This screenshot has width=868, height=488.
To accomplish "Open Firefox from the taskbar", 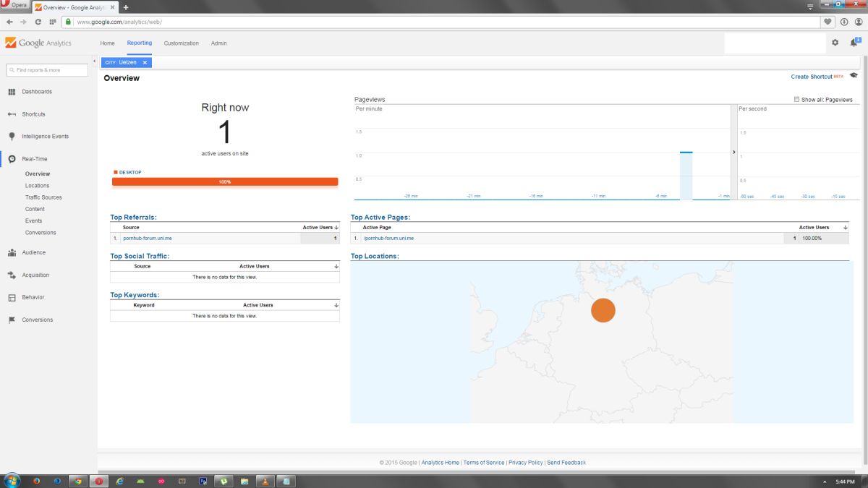I will (37, 481).
